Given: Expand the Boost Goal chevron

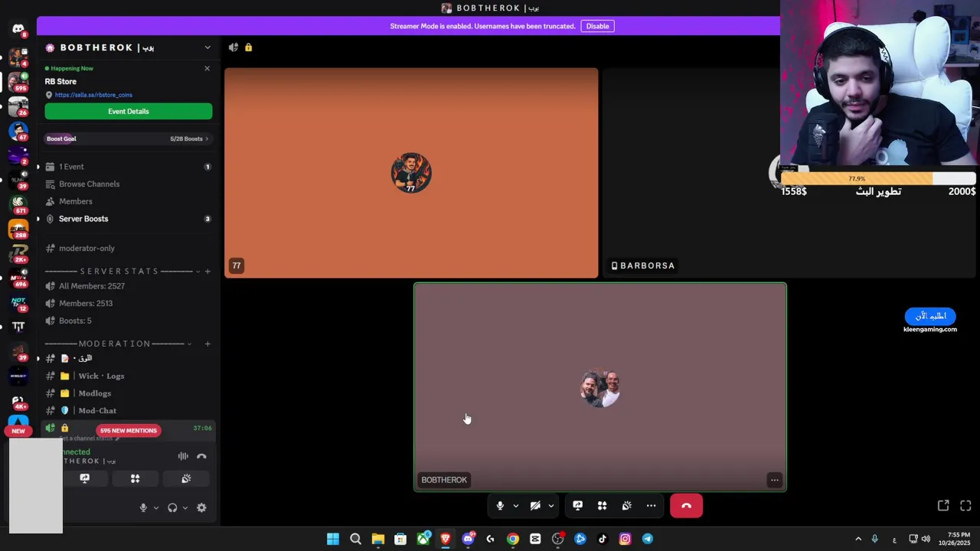Looking at the screenshot, I should 207,139.
